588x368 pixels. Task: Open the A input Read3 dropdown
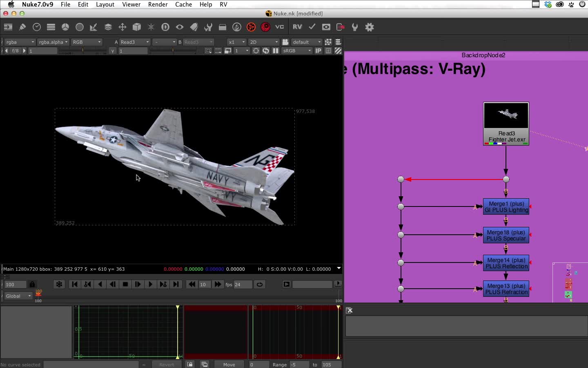click(x=135, y=42)
